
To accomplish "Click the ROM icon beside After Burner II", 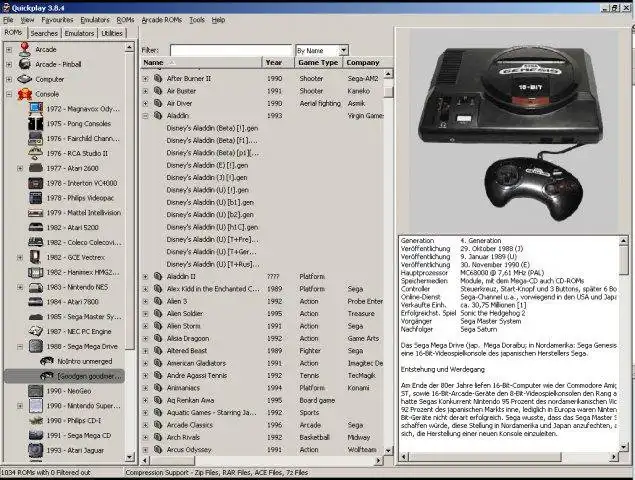I will [158, 79].
